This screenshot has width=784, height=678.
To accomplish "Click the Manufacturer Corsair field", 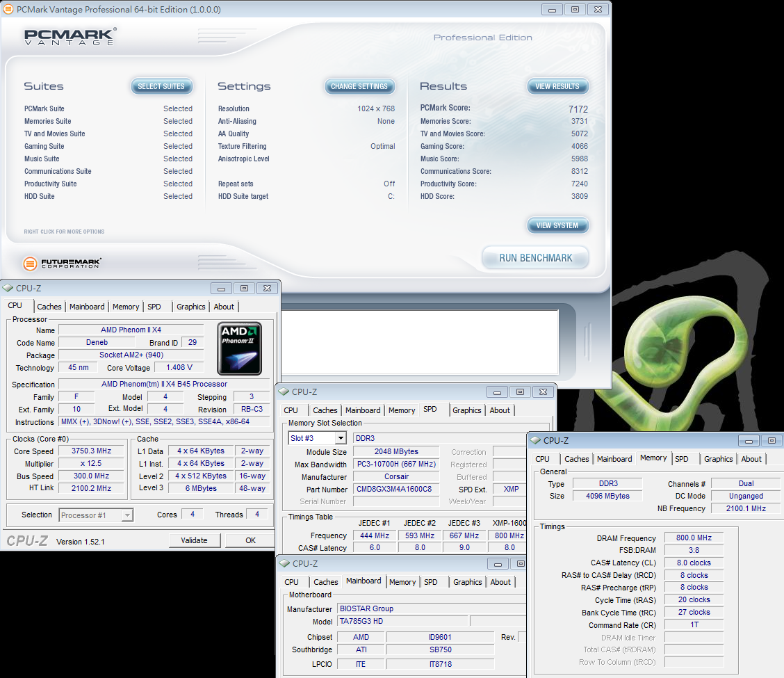I will pos(396,477).
